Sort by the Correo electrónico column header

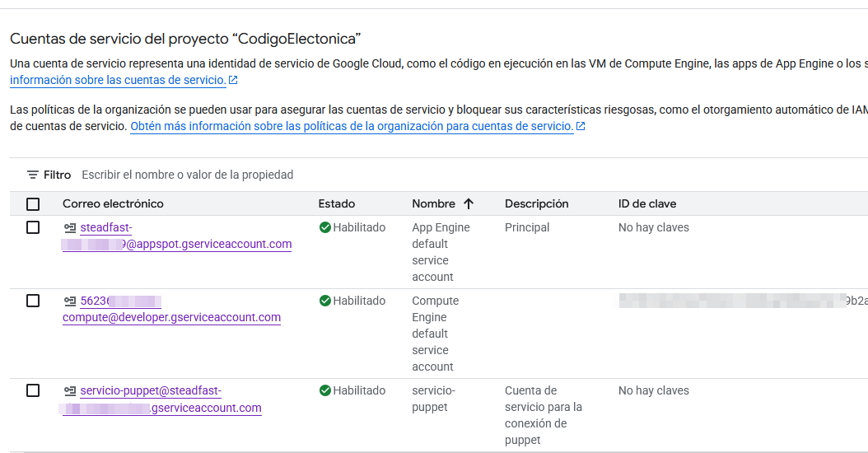pos(113,203)
